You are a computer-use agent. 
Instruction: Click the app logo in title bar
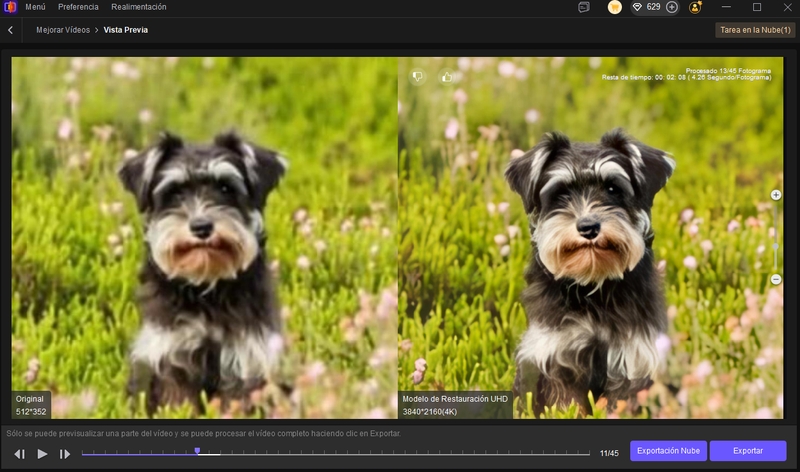pos(11,7)
